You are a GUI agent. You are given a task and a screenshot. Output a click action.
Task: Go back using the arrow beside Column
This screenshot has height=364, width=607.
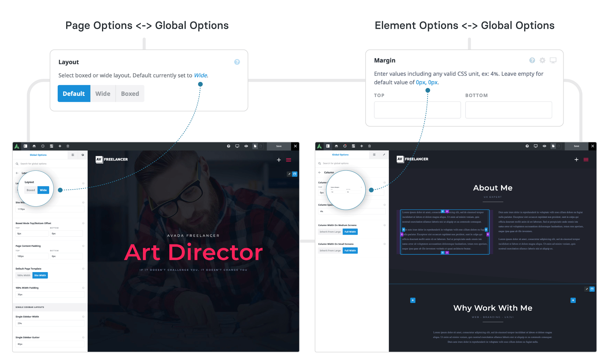(x=320, y=172)
